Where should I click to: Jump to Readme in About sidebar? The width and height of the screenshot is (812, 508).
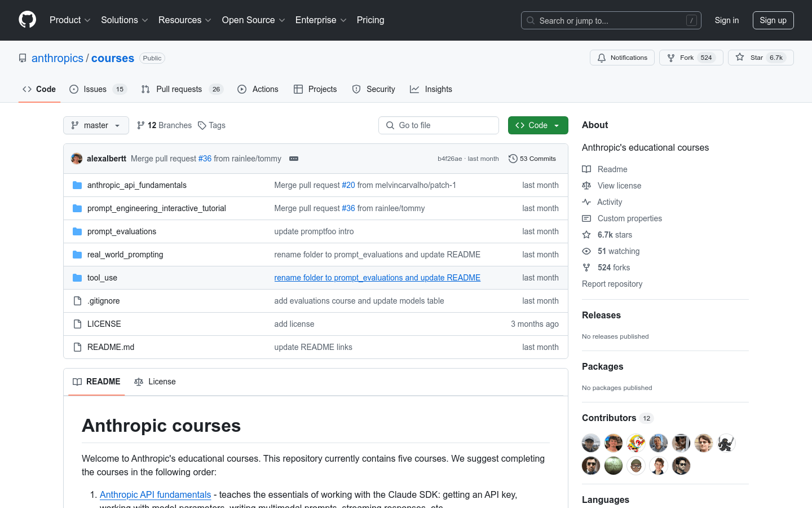[x=604, y=169]
